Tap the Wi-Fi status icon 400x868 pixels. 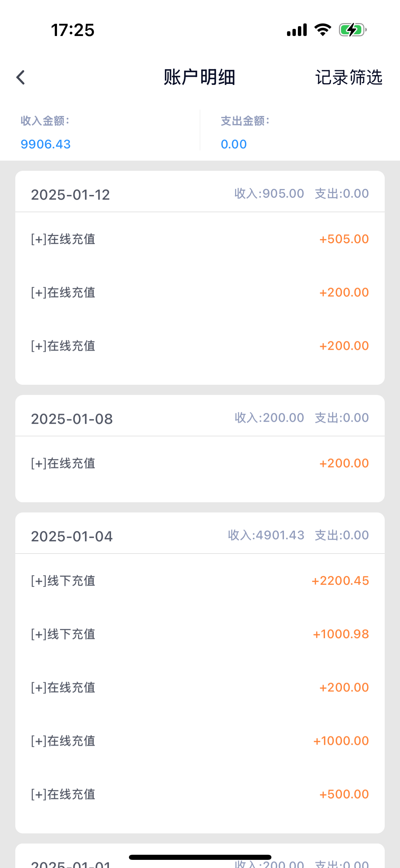click(x=323, y=30)
